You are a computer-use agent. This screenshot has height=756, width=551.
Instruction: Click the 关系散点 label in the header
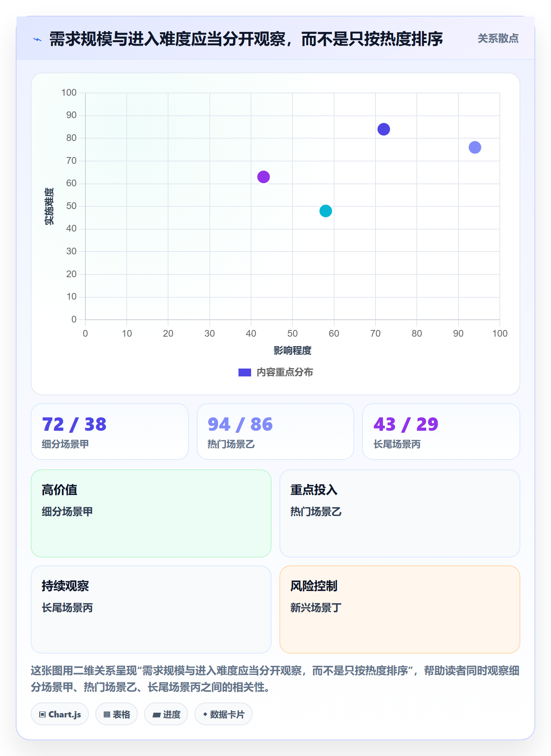tap(498, 39)
